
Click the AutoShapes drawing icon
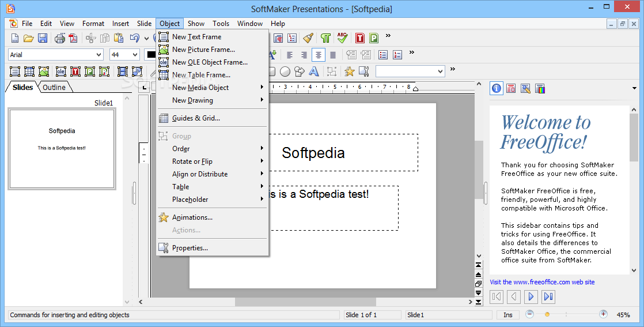coord(300,72)
